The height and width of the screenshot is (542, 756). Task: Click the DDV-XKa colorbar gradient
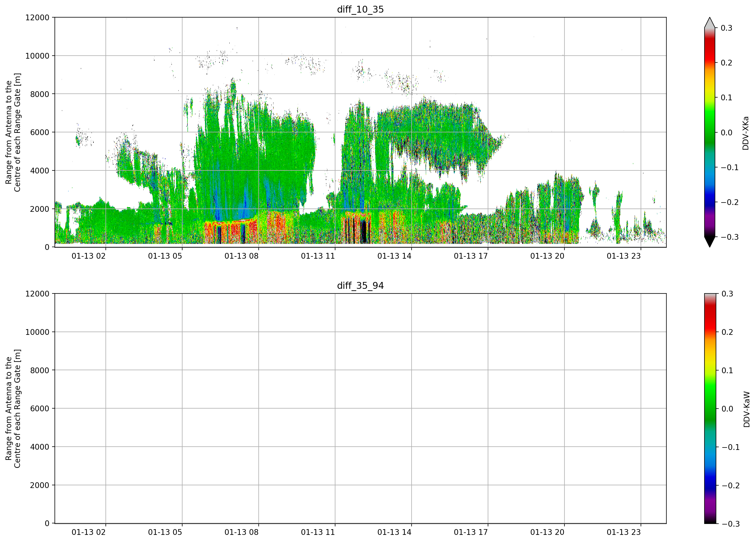pos(710,132)
